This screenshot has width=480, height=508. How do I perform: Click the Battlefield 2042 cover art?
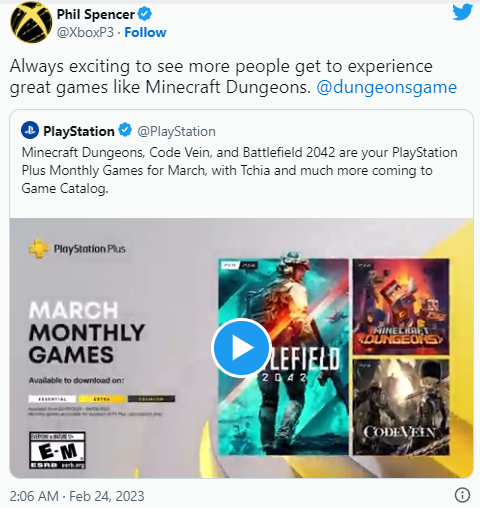(283, 357)
